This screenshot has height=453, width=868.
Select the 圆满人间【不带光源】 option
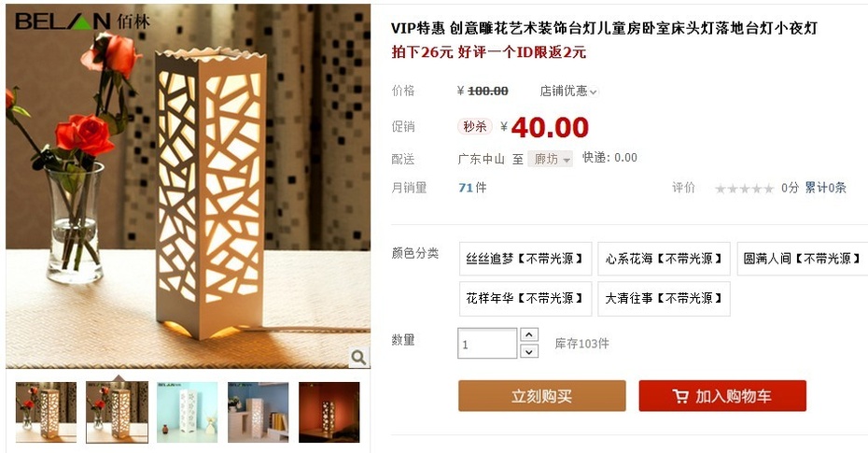coord(802,259)
